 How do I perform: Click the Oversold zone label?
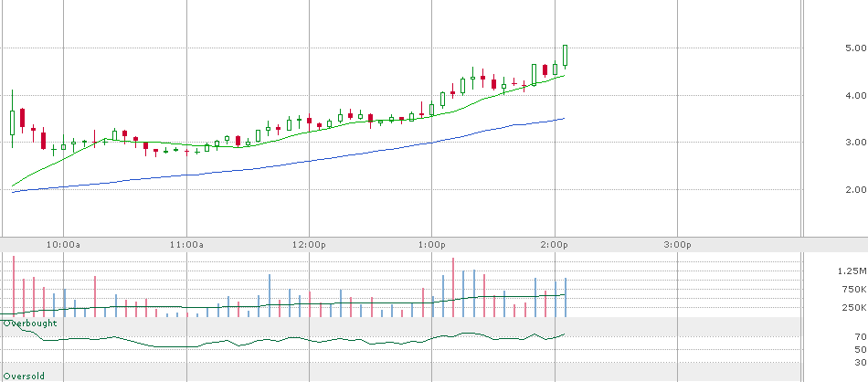(24, 376)
